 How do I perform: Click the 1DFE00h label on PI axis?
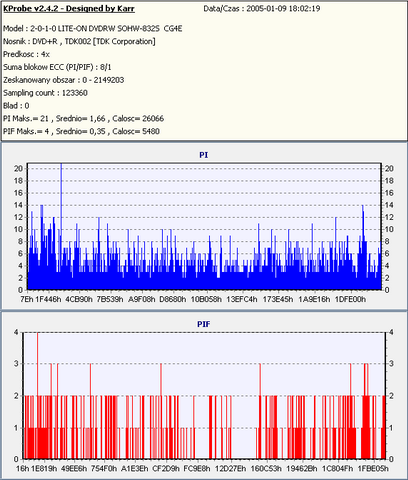coord(350,299)
